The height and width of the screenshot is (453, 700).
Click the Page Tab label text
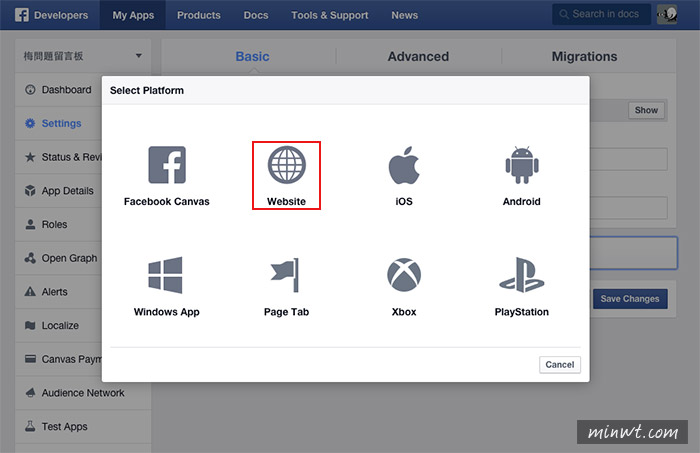[x=286, y=312]
